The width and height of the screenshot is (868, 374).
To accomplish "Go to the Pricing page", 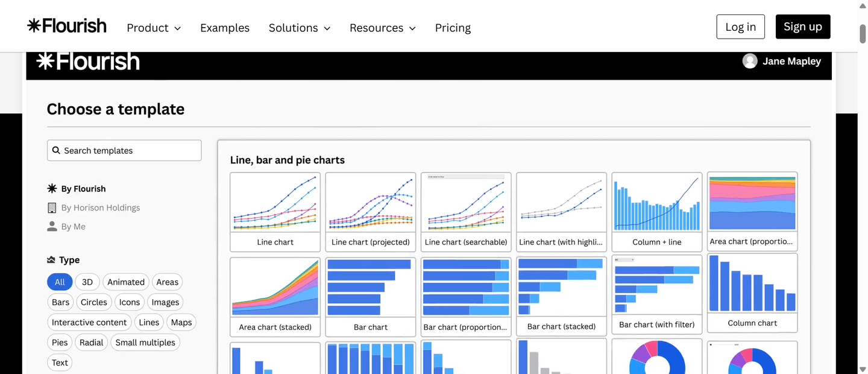I will point(453,28).
